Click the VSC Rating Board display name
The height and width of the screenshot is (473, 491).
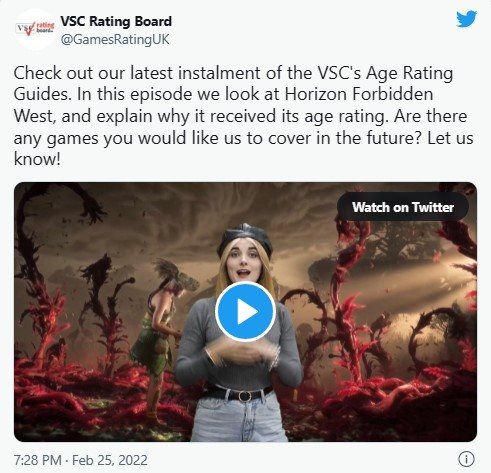tap(116, 21)
